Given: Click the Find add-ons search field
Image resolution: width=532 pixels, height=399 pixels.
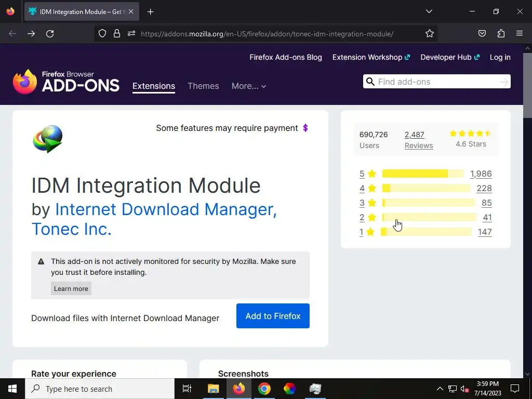Looking at the screenshot, I should pyautogui.click(x=436, y=82).
